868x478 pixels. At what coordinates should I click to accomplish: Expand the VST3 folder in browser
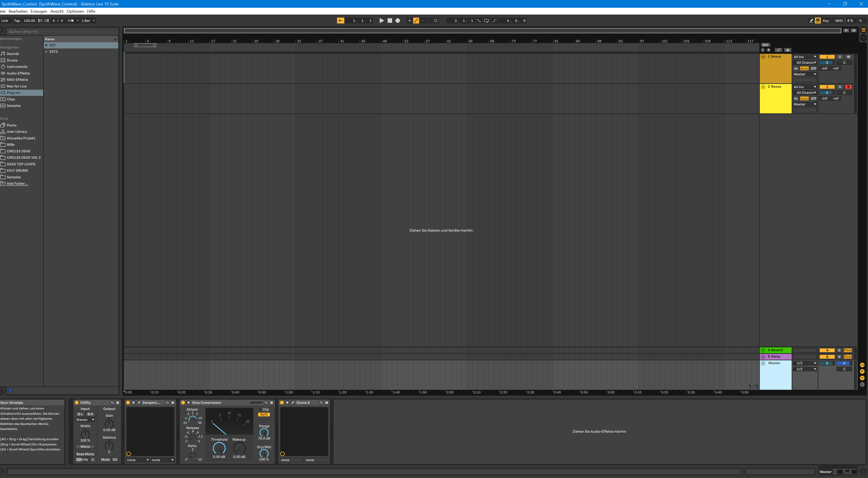point(46,51)
